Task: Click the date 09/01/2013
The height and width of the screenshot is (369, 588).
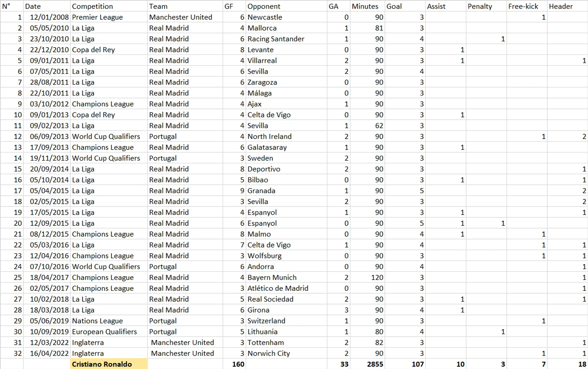Action: pos(47,115)
